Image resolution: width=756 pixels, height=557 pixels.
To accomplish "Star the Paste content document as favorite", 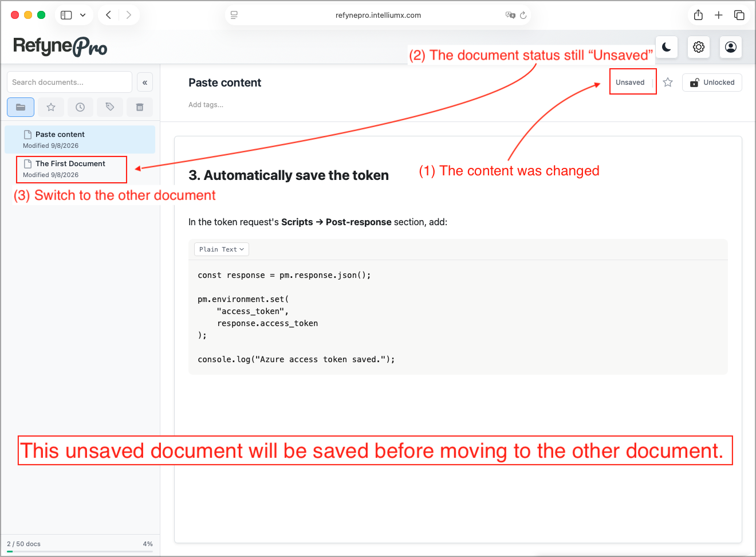I will click(668, 83).
